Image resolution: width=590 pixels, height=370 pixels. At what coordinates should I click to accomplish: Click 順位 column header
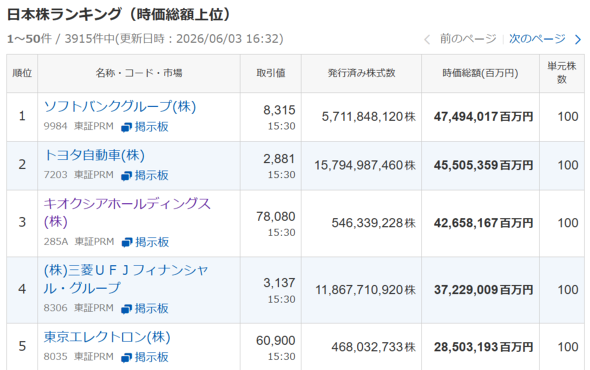point(22,73)
